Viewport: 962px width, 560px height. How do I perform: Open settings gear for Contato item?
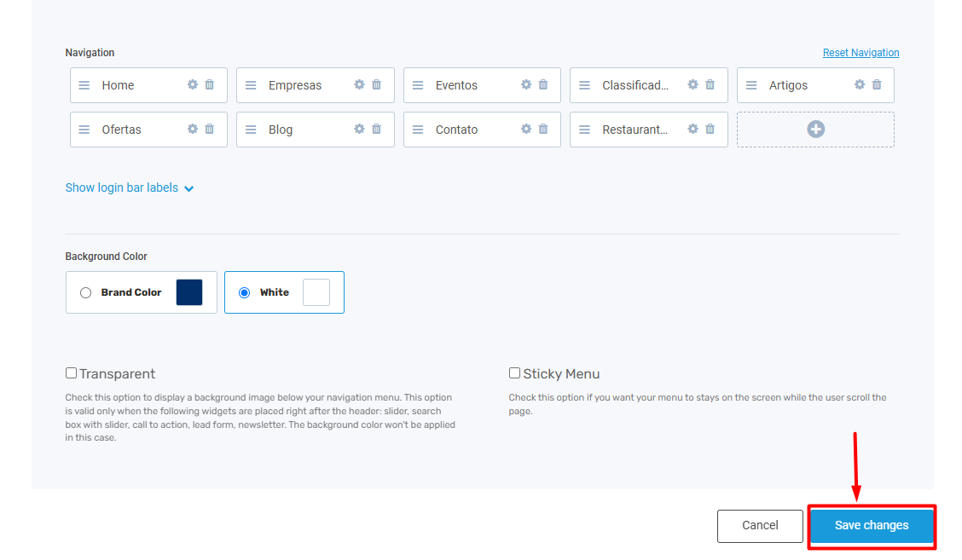526,129
